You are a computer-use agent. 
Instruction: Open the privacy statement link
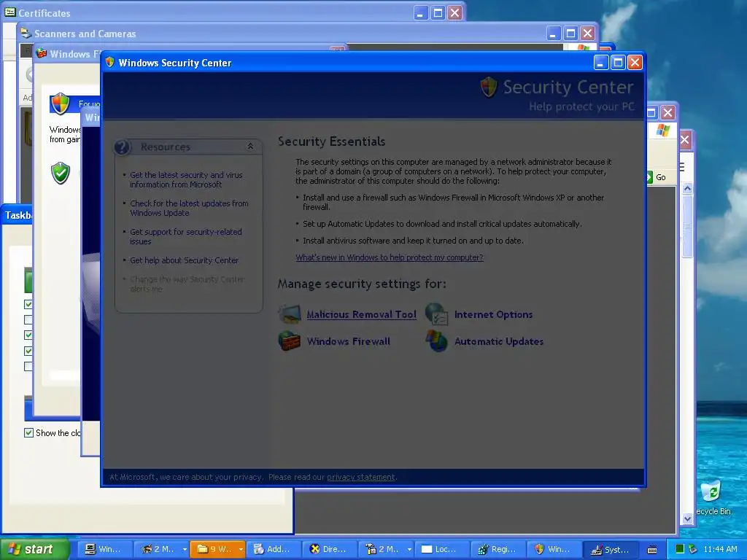tap(360, 477)
